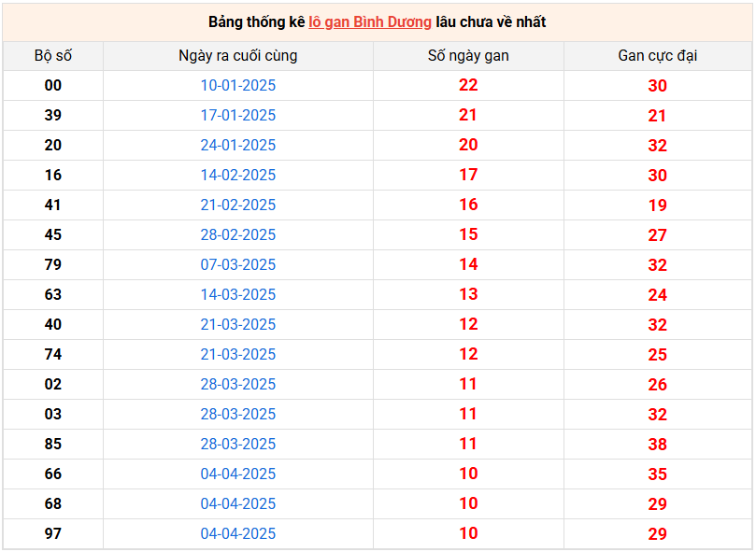Open the 07-03-2025 date link
This screenshot has height=552, width=756.
coord(238,264)
